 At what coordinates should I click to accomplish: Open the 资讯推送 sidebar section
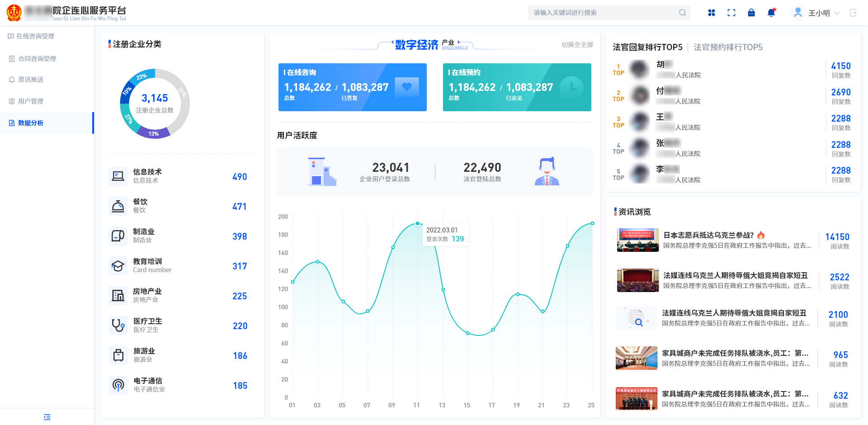[30, 80]
